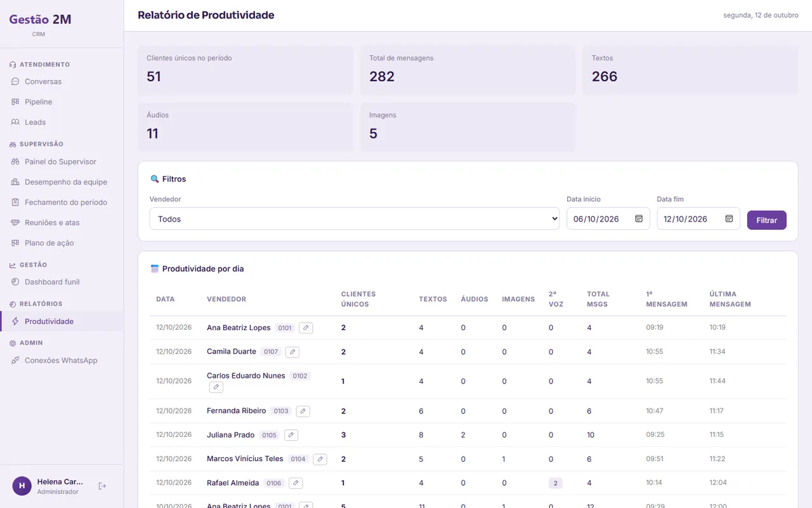Select the Produtividade report menu item
The image size is (812, 508).
62,321
